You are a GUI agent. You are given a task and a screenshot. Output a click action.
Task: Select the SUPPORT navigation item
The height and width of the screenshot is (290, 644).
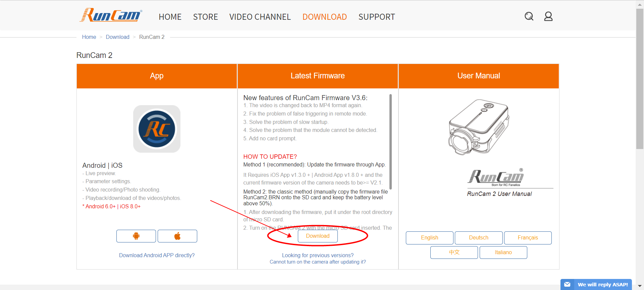tap(376, 17)
